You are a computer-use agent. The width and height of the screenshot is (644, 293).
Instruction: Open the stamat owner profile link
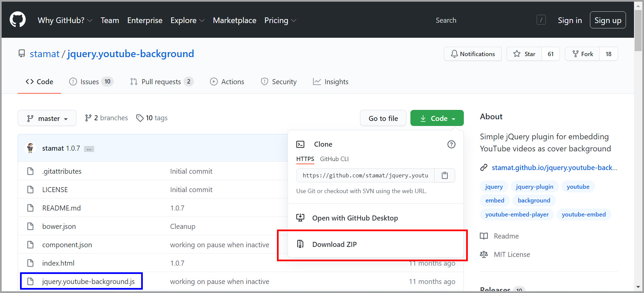click(44, 54)
